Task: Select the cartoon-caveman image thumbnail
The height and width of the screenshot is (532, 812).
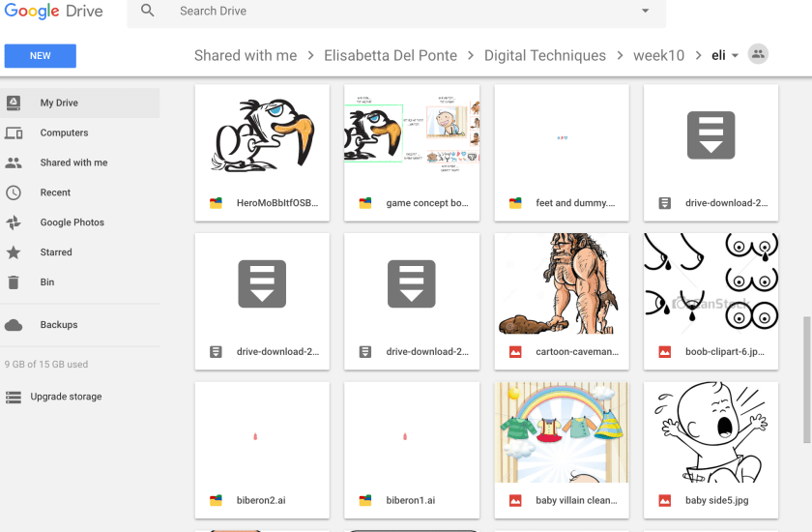Action: coord(562,284)
